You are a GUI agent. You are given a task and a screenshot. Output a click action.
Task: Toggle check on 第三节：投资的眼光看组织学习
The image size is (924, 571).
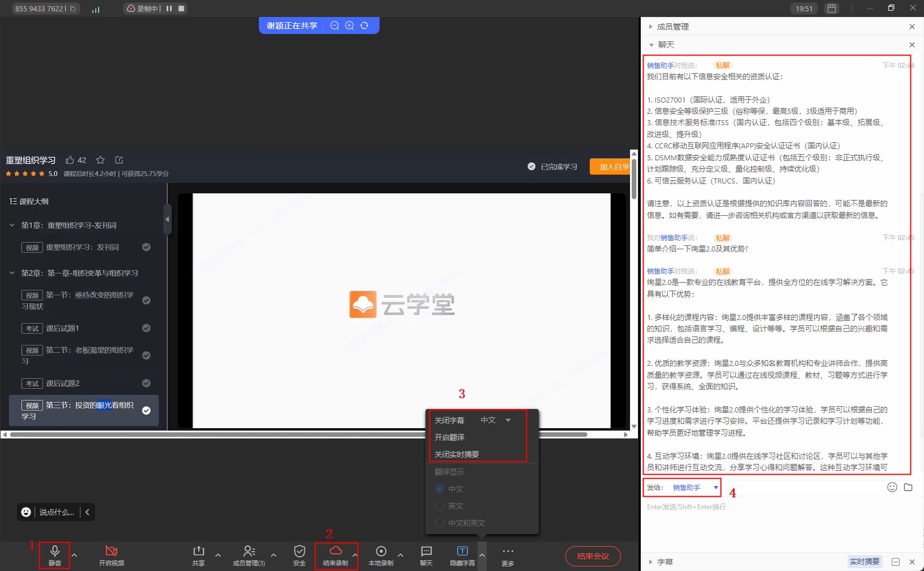[x=146, y=410]
